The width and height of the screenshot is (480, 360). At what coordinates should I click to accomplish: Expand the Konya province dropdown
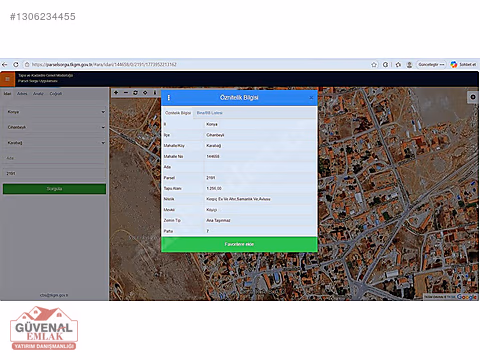point(55,112)
